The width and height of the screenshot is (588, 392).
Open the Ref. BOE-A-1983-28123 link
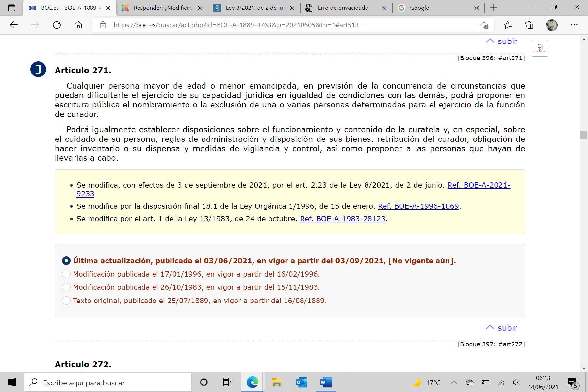pos(342,219)
